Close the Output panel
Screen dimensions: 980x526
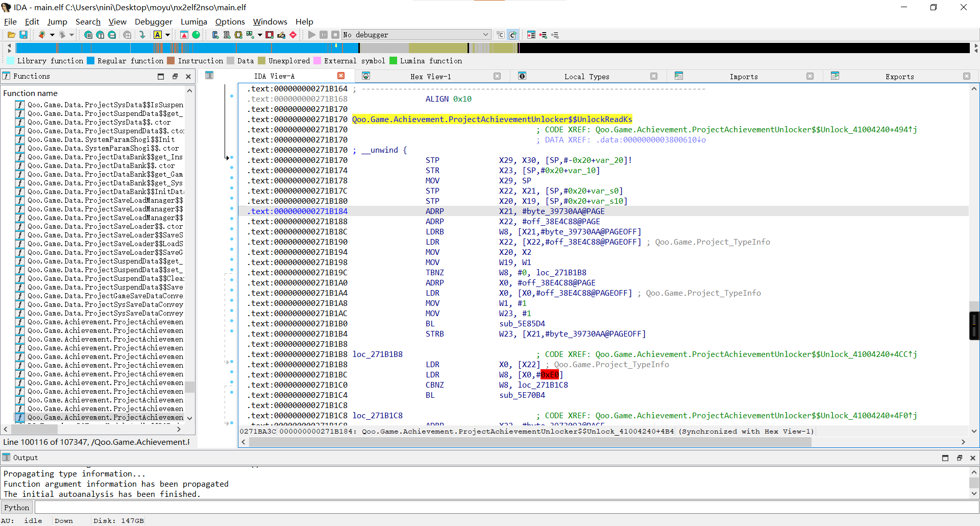click(973, 458)
